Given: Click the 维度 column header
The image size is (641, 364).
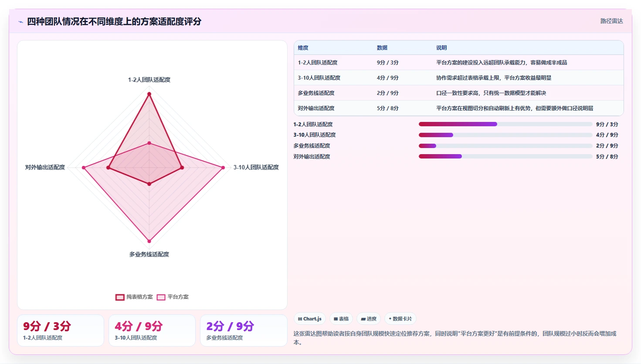Looking at the screenshot, I should (303, 48).
